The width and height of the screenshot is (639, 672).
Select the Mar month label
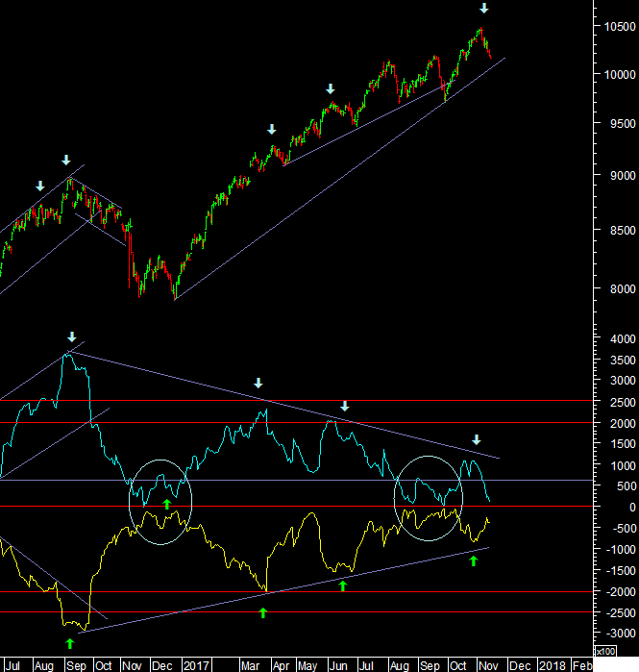tap(251, 665)
